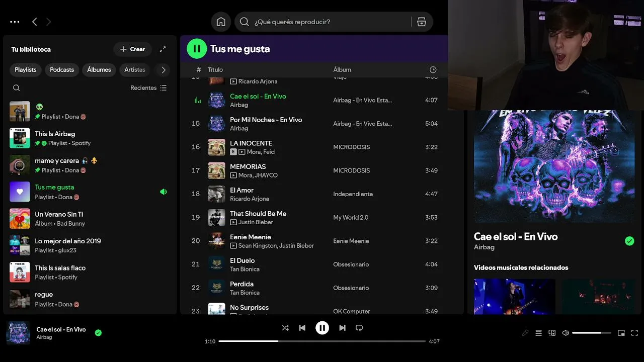Viewport: 644px width, 362px height.
Task: Search inside your library
Action: point(17,88)
